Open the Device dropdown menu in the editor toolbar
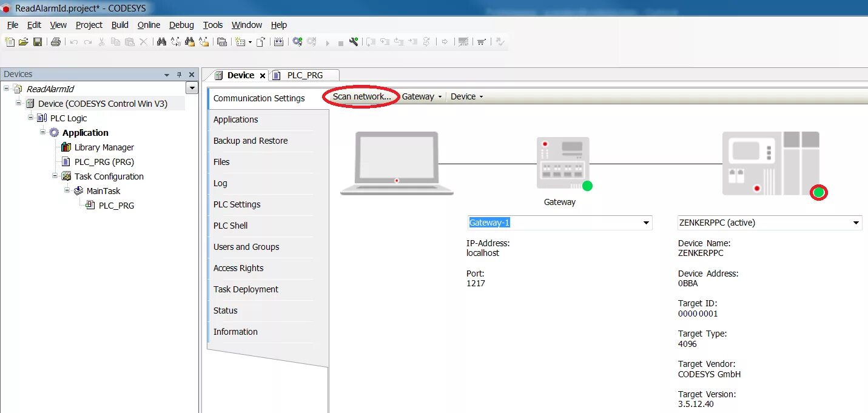The image size is (868, 413). coord(466,96)
